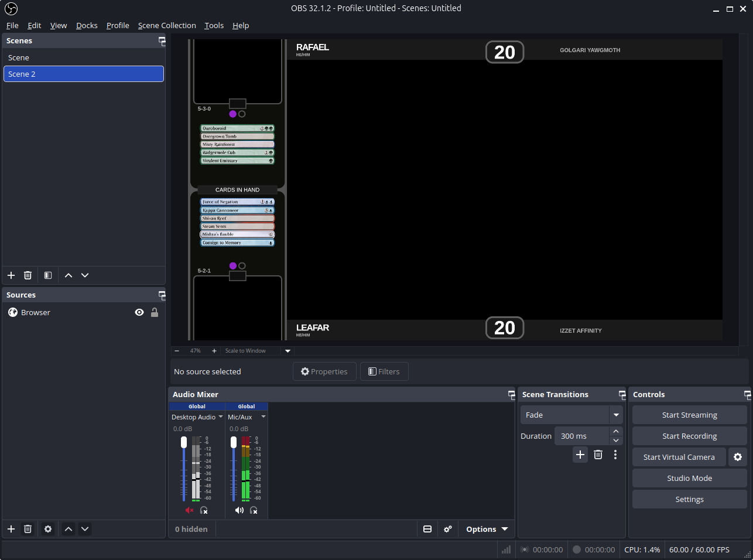The width and height of the screenshot is (753, 560).
Task: Open scene filters icon in Scenes dock
Action: [48, 275]
